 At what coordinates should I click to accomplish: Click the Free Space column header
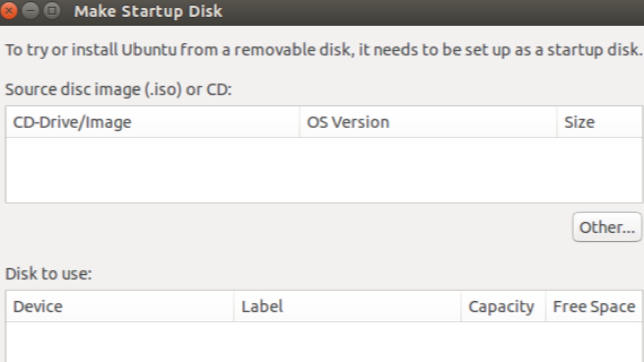coord(593,306)
